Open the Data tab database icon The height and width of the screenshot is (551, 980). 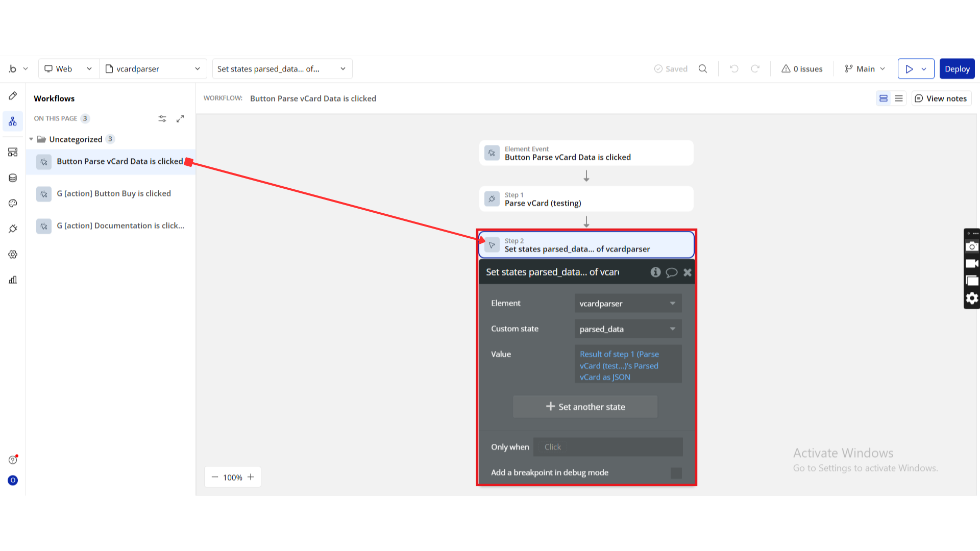13,178
